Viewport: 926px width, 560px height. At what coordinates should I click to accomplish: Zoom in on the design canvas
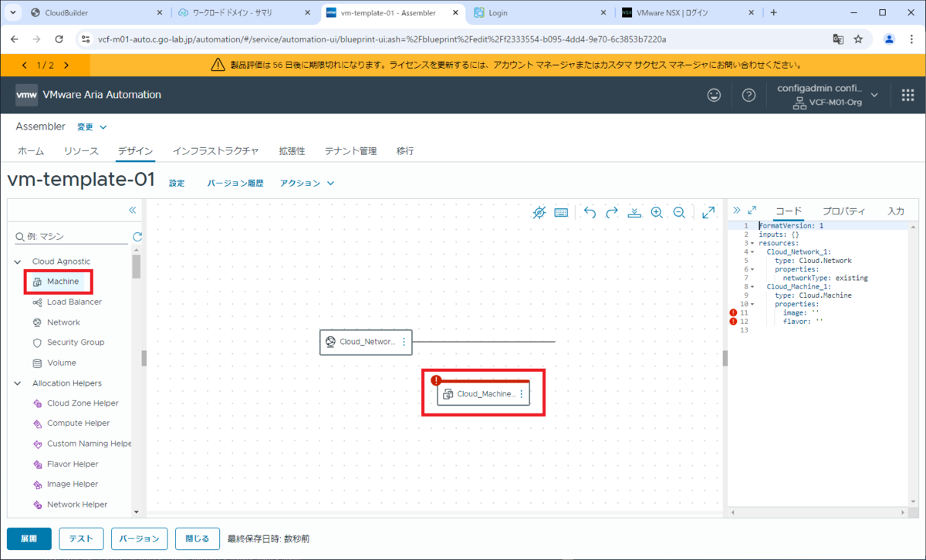click(x=657, y=212)
